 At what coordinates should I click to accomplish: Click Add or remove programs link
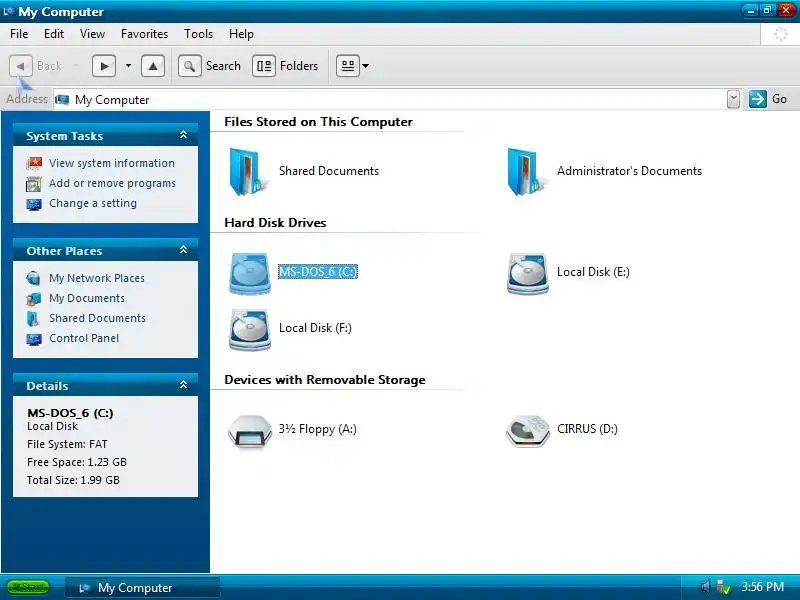pos(112,183)
